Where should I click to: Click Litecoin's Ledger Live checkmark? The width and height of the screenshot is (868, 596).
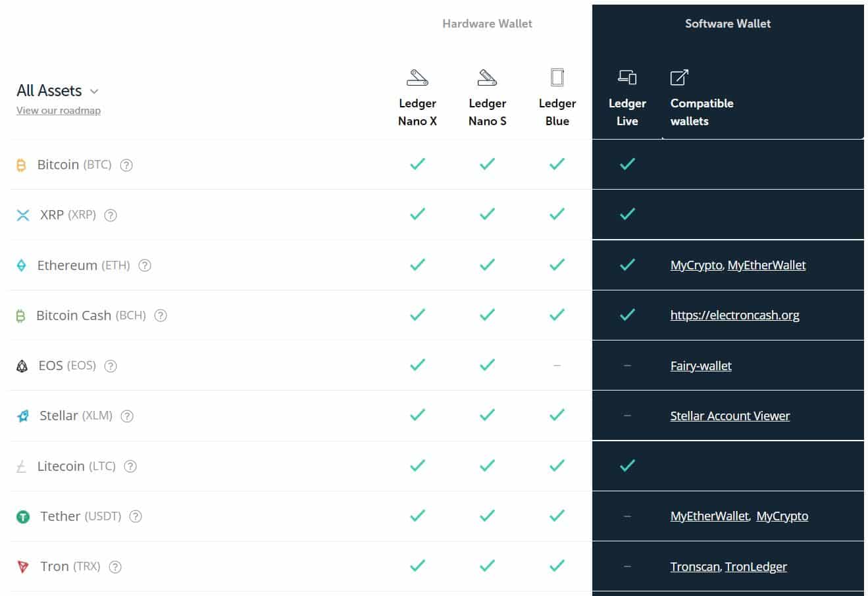coord(627,466)
